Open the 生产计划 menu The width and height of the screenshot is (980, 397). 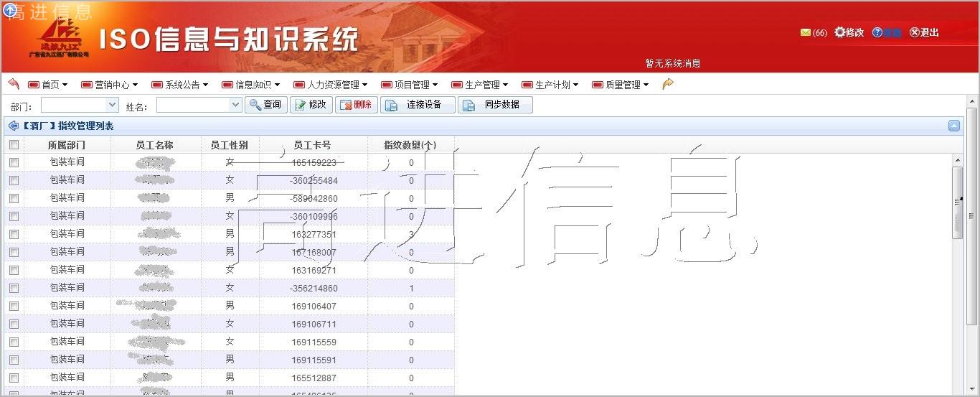pos(552,85)
